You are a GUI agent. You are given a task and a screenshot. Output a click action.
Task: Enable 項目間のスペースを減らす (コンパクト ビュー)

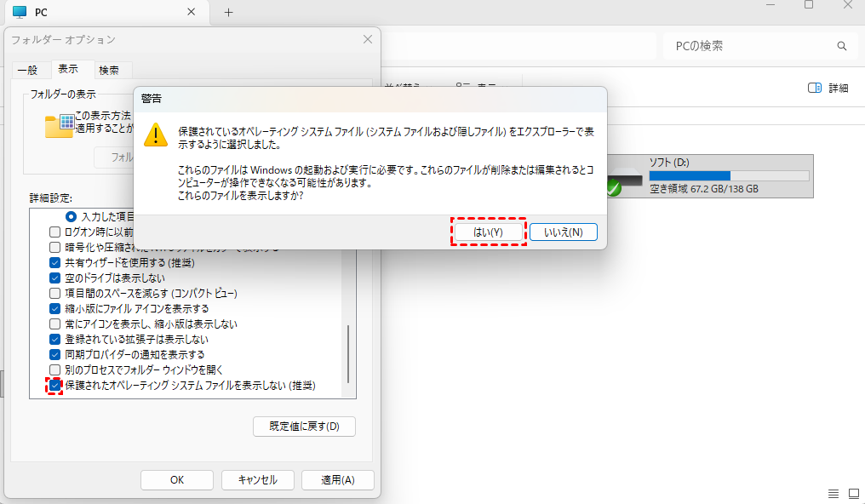pyautogui.click(x=55, y=293)
